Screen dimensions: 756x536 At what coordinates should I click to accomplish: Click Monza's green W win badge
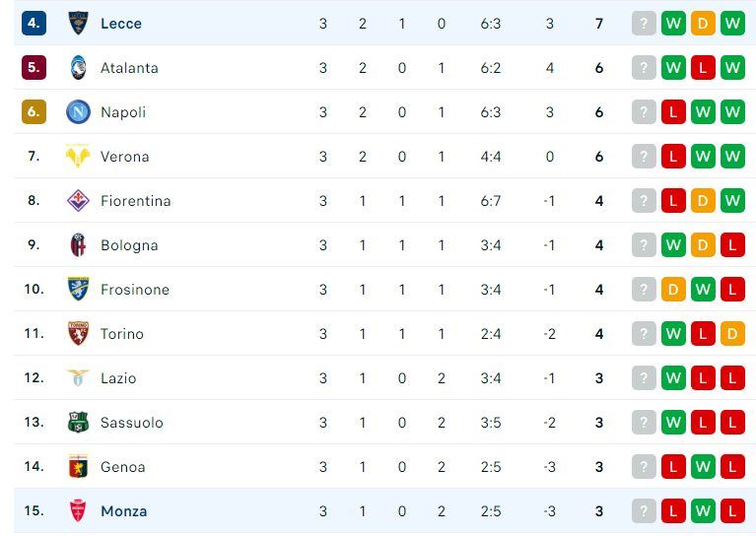pyautogui.click(x=703, y=511)
